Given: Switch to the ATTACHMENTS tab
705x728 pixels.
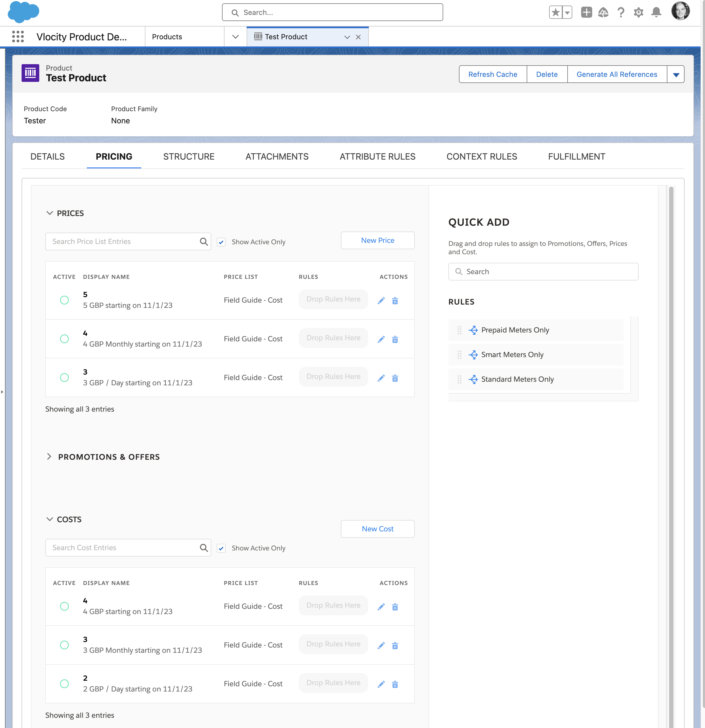Looking at the screenshot, I should coord(277,156).
